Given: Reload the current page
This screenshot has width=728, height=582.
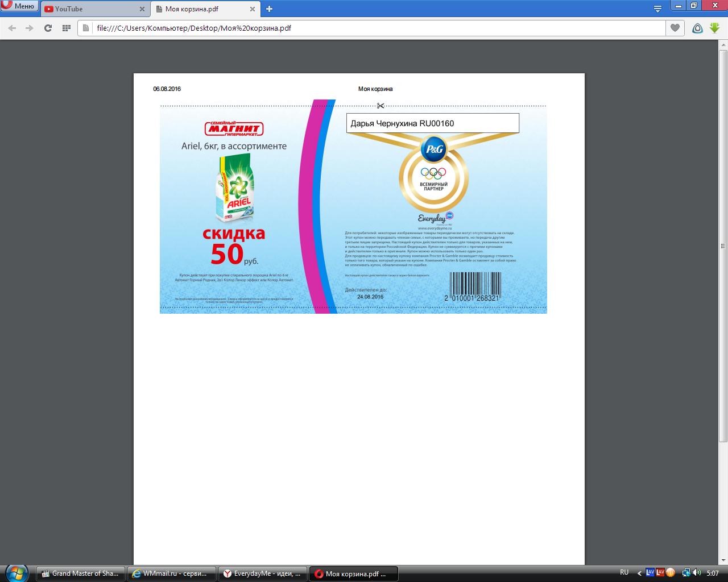Looking at the screenshot, I should (48, 28).
